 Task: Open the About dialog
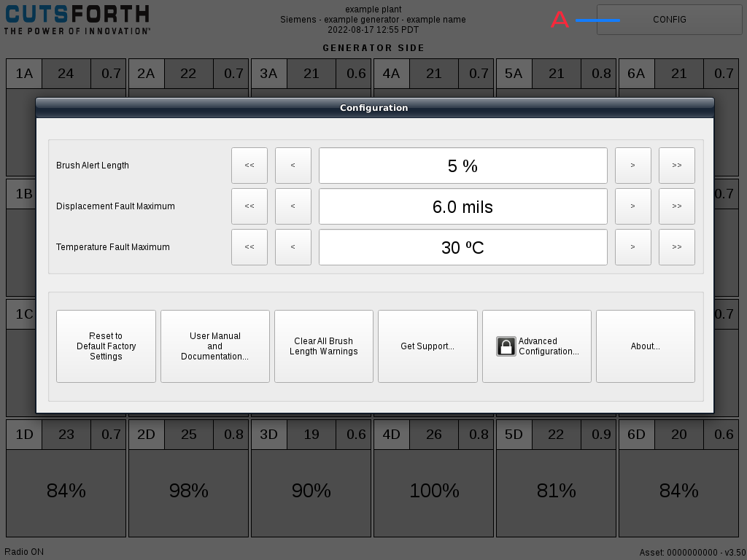645,346
